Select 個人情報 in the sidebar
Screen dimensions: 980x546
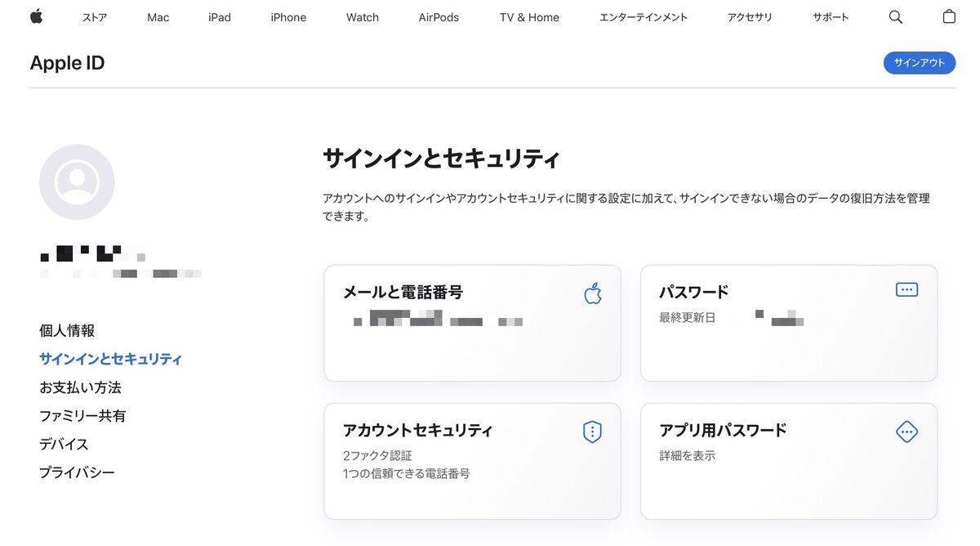tap(67, 330)
